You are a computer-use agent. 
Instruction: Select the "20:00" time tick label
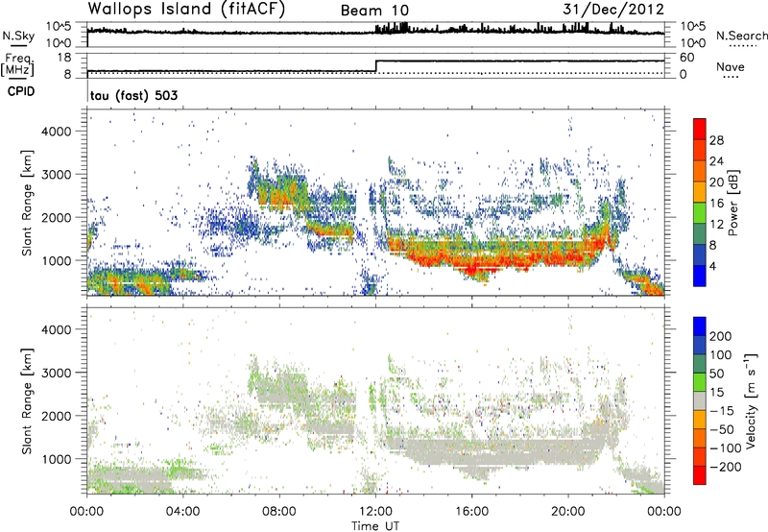coord(568,512)
